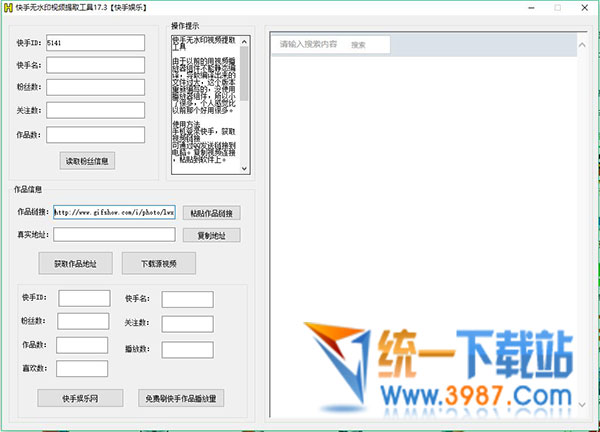Focus the 请输入搜索内容 search field
Viewport: 600px width, 432px height.
(308, 45)
